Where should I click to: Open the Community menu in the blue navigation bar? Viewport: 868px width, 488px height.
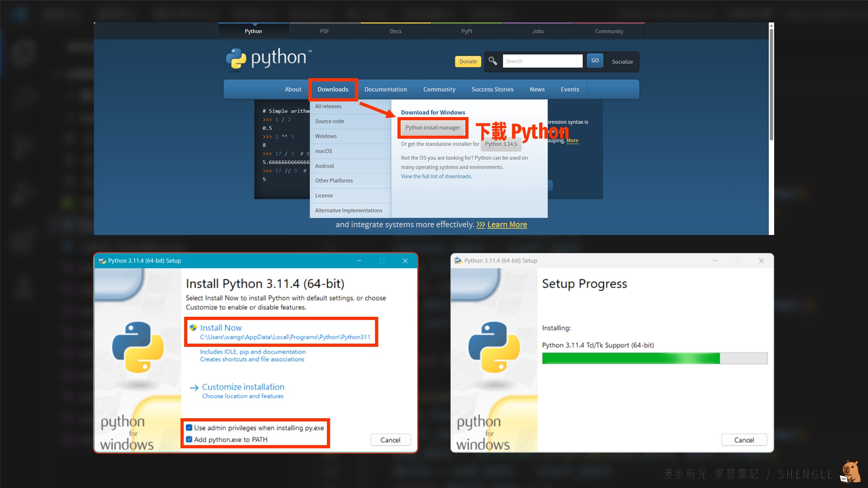[x=439, y=89]
